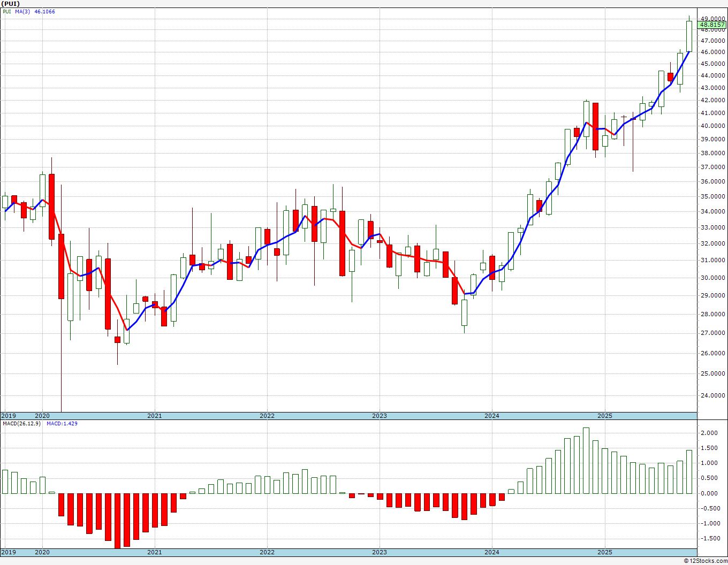
Task: Click 2023 on the MACD panel time axis
Action: click(x=379, y=552)
